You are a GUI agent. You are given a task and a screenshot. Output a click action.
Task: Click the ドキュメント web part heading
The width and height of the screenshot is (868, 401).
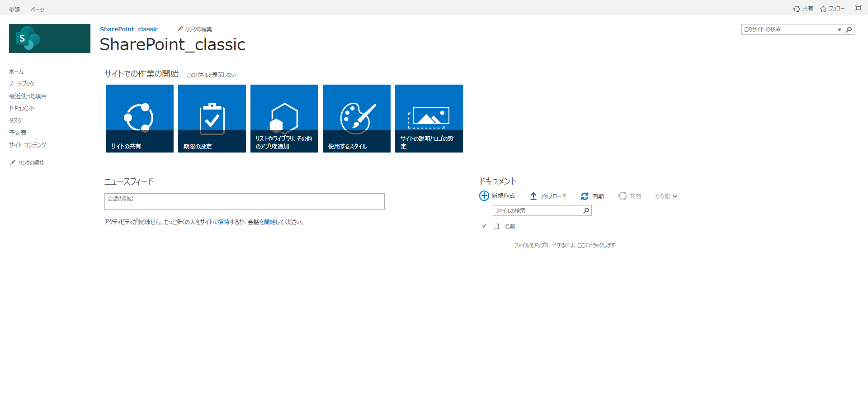[498, 181]
